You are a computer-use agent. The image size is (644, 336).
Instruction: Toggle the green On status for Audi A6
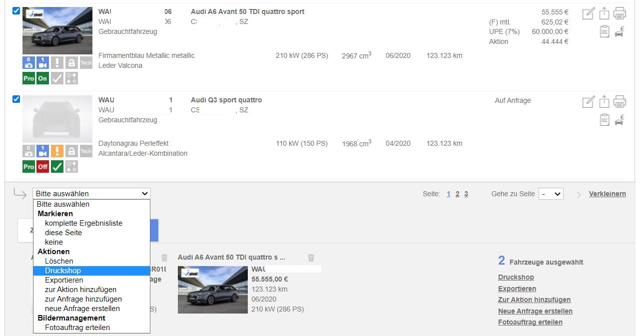coord(43,78)
